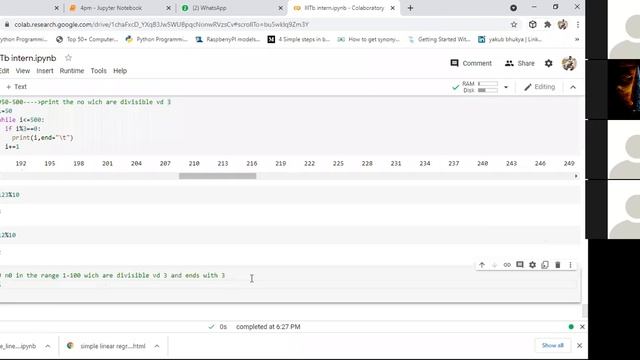Open cell editor settings gear icon
This screenshot has height=360, width=640.
coord(532,265)
